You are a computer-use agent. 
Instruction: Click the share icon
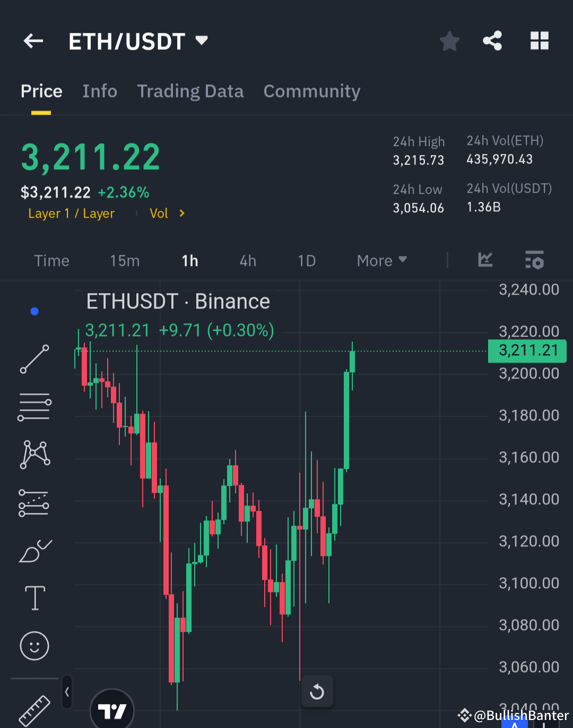tap(492, 40)
